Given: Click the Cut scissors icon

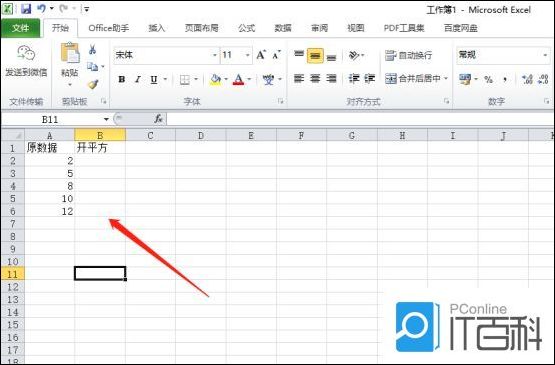Looking at the screenshot, I should pyautogui.click(x=92, y=49).
